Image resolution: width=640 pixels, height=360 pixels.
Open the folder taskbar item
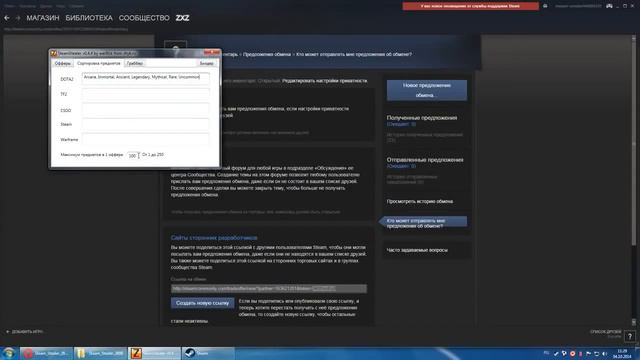(100, 353)
